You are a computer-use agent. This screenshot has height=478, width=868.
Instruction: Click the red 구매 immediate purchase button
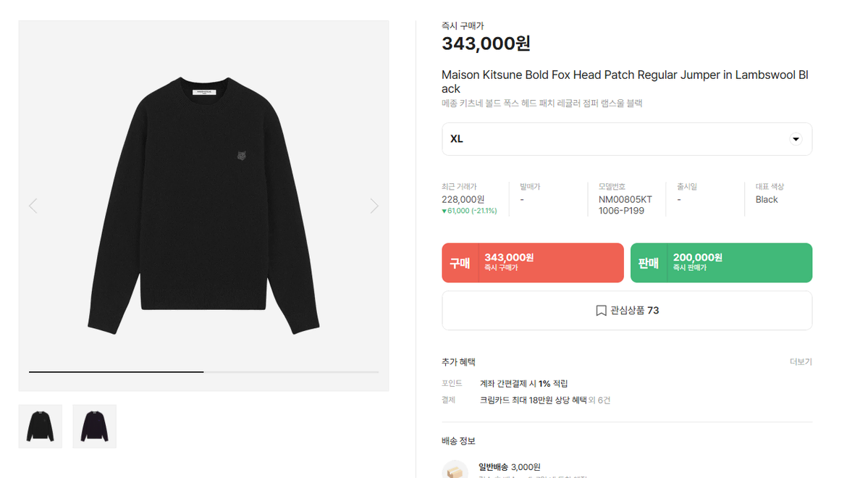point(532,262)
